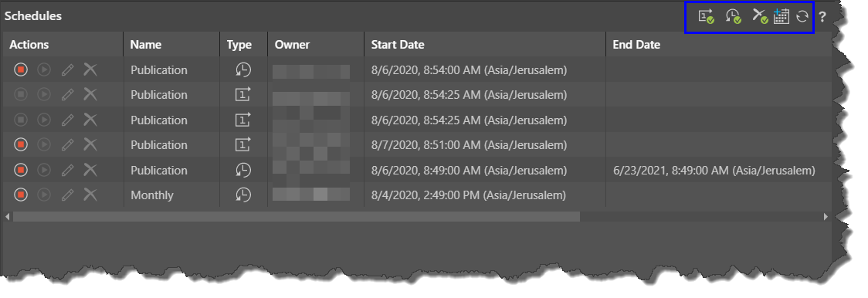Click the horizontal scrollbar left arrow
868x298 pixels.
pyautogui.click(x=8, y=217)
